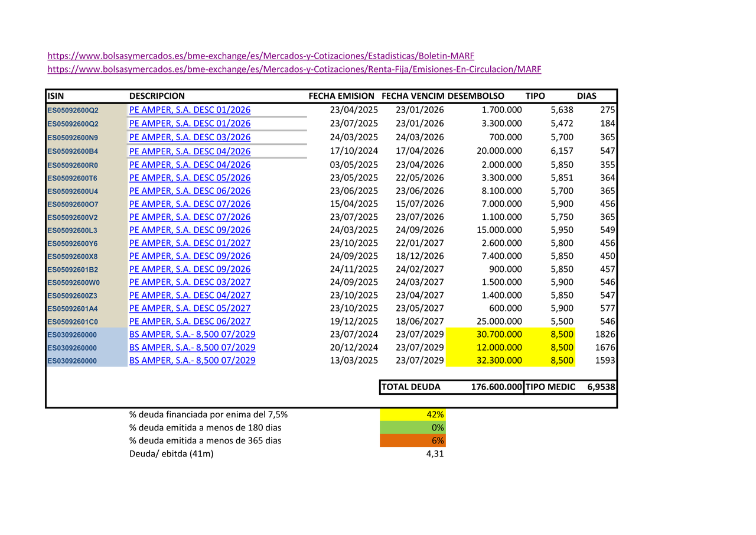Viewport: 756px width, 535px height.
Task: Follow the PE AMPER DESC 05/2027 link
Action: (x=190, y=308)
